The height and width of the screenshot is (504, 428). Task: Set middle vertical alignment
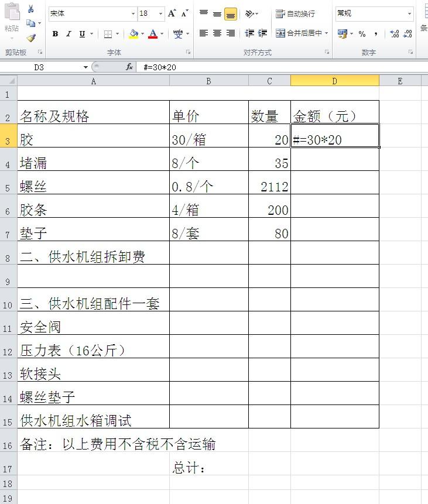(217, 13)
